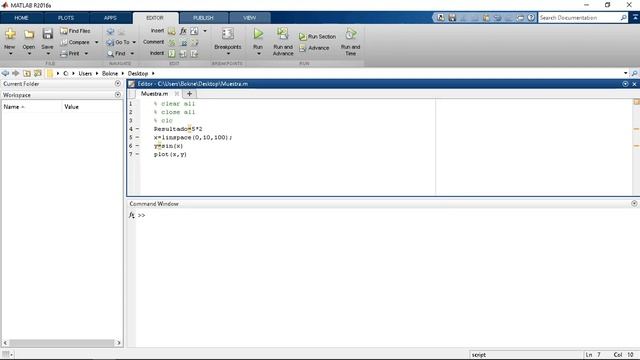Click the fx insert function icon
The width and height of the screenshot is (640, 360).
183,31
